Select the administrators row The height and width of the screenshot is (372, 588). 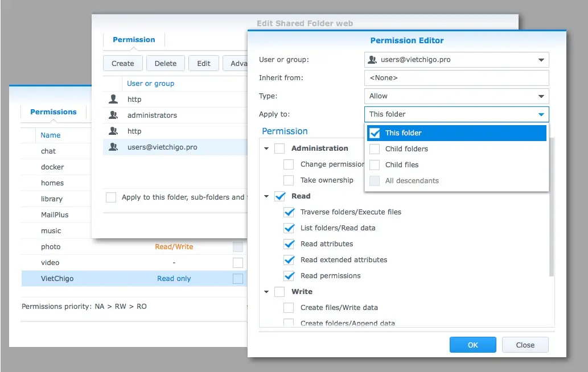point(175,115)
